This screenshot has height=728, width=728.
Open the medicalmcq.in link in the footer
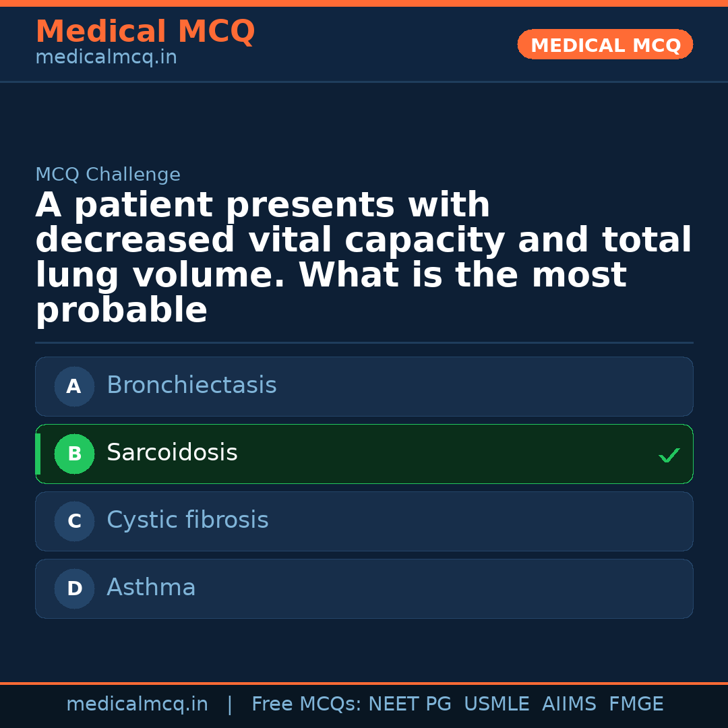click(137, 704)
